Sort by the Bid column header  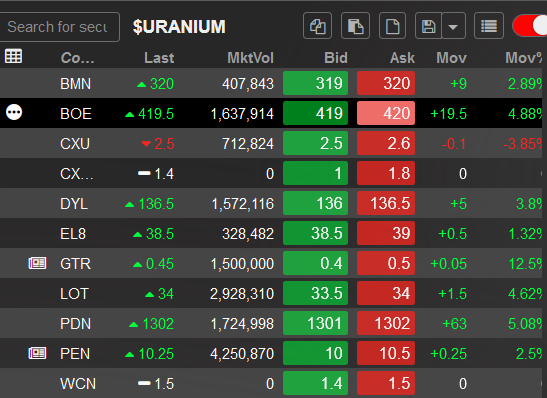pos(336,58)
